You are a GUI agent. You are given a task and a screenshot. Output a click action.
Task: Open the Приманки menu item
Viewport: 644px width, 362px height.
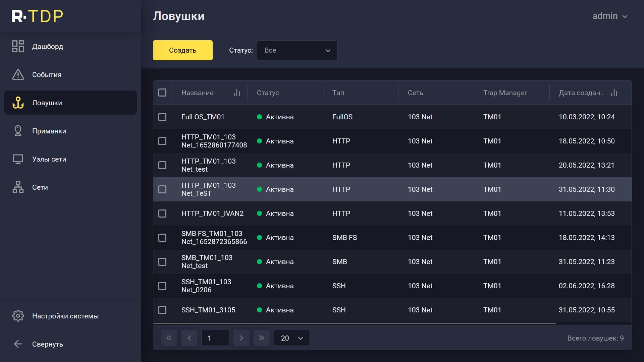70,131
